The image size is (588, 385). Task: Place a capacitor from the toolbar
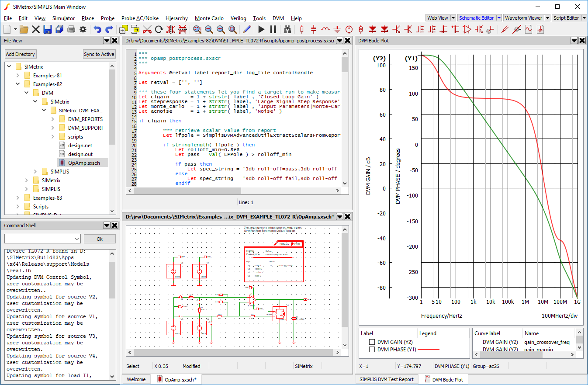coord(314,29)
